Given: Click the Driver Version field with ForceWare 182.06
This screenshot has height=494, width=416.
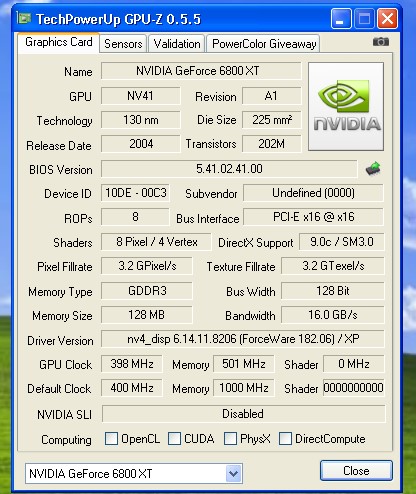Looking at the screenshot, I should [x=243, y=339].
